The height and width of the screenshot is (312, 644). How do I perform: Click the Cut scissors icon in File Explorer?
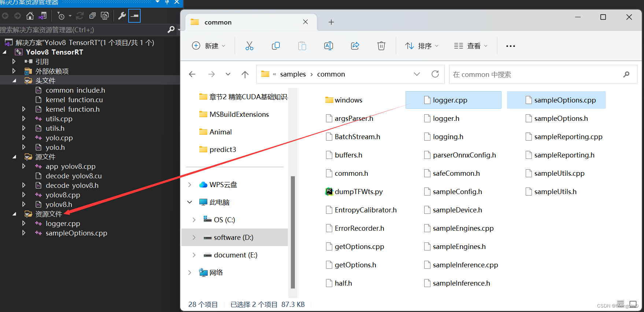(249, 46)
